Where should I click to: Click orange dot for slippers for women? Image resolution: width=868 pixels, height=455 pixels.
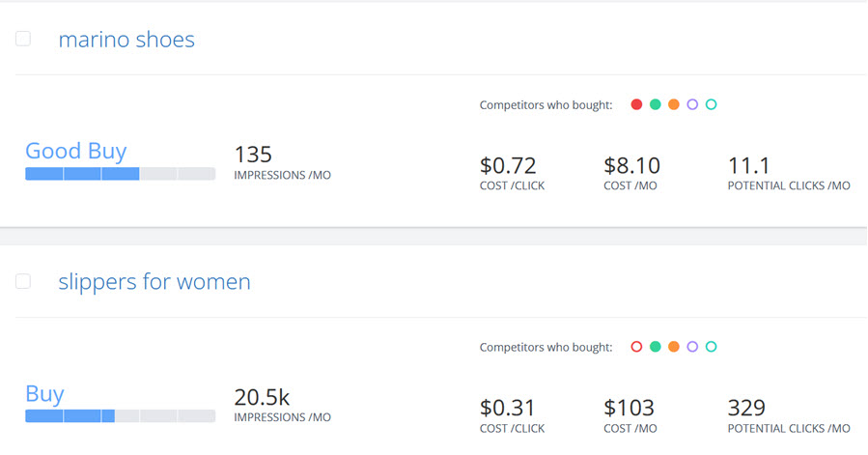[x=674, y=347]
